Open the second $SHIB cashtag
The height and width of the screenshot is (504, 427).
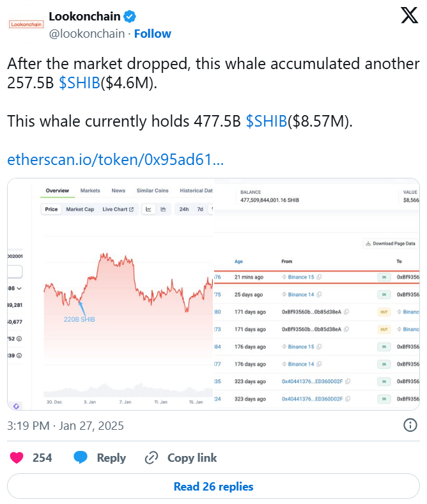267,122
